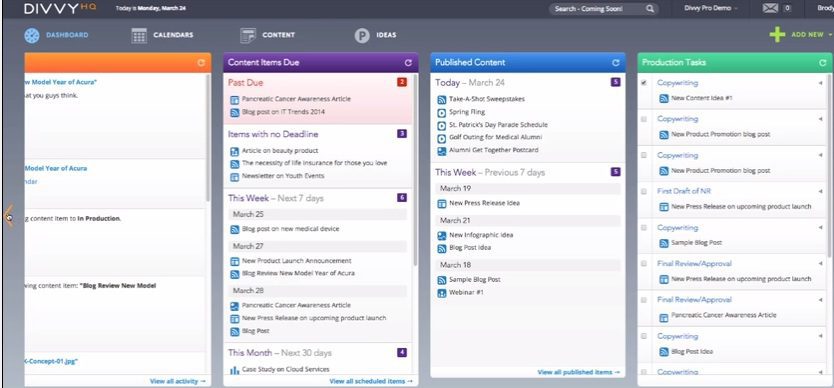Go to the Calendars tab
This screenshot has width=834, height=388.
click(162, 36)
